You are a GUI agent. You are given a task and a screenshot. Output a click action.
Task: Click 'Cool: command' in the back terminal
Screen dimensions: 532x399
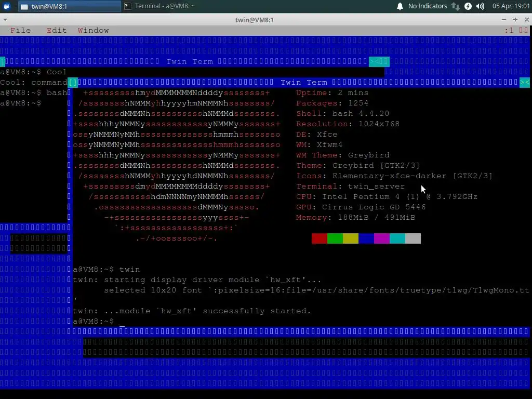tap(34, 83)
